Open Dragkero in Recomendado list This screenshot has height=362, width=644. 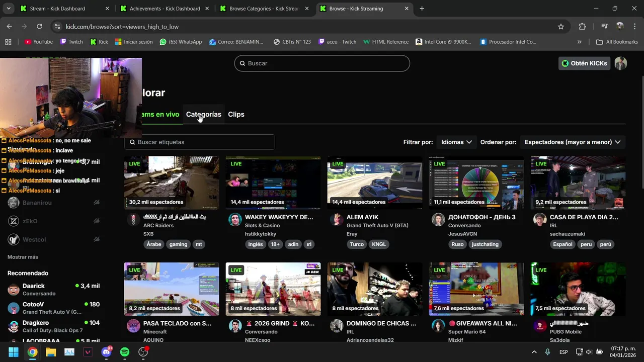(x=53, y=326)
